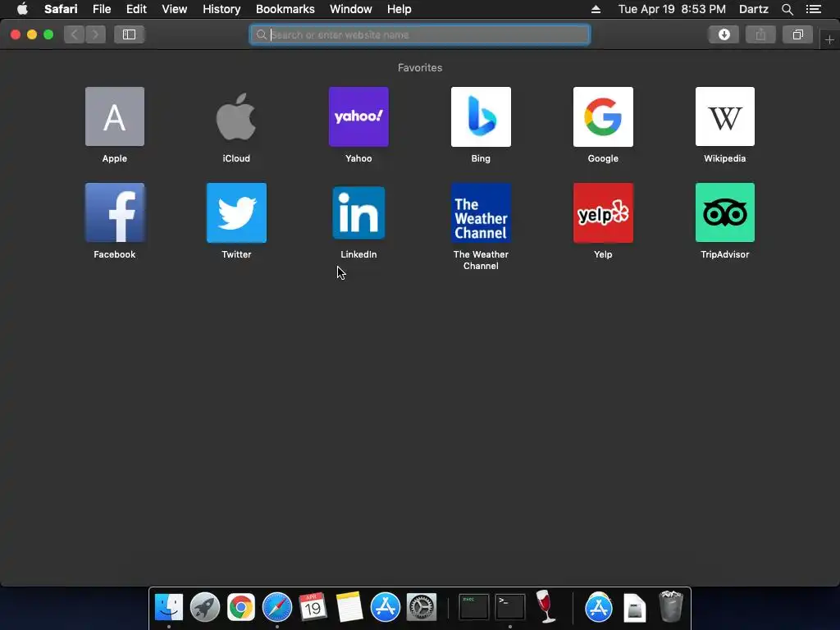Open System Preferences from the Dock

[422, 608]
